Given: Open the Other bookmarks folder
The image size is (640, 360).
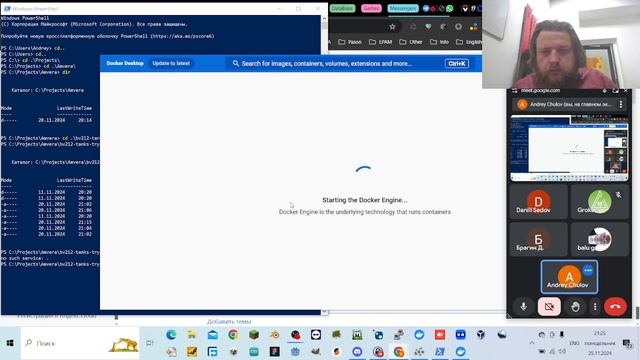Looking at the screenshot, I should coord(411,42).
